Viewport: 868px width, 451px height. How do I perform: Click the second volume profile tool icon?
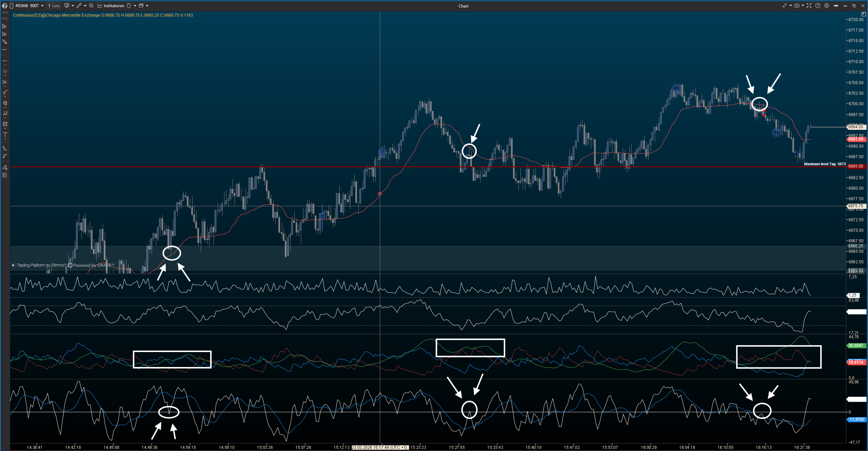[5, 34]
